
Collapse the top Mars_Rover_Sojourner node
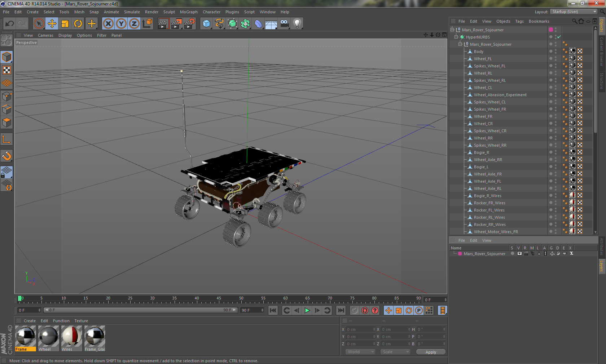point(452,30)
